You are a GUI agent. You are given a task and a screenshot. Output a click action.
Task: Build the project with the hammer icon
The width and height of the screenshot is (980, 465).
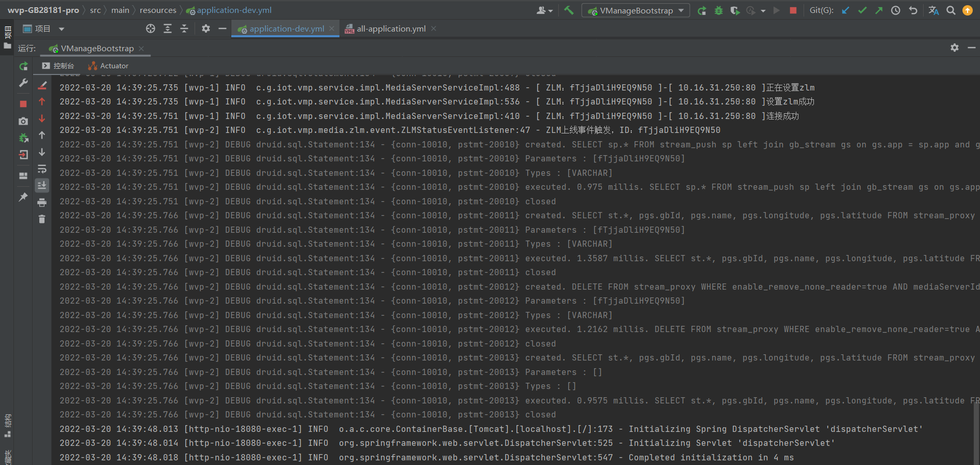(x=569, y=10)
